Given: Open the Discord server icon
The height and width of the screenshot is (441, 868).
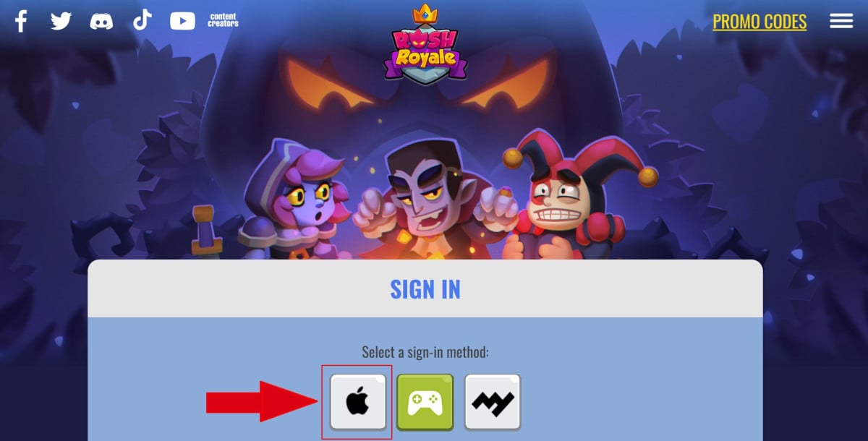Looking at the screenshot, I should (x=101, y=21).
